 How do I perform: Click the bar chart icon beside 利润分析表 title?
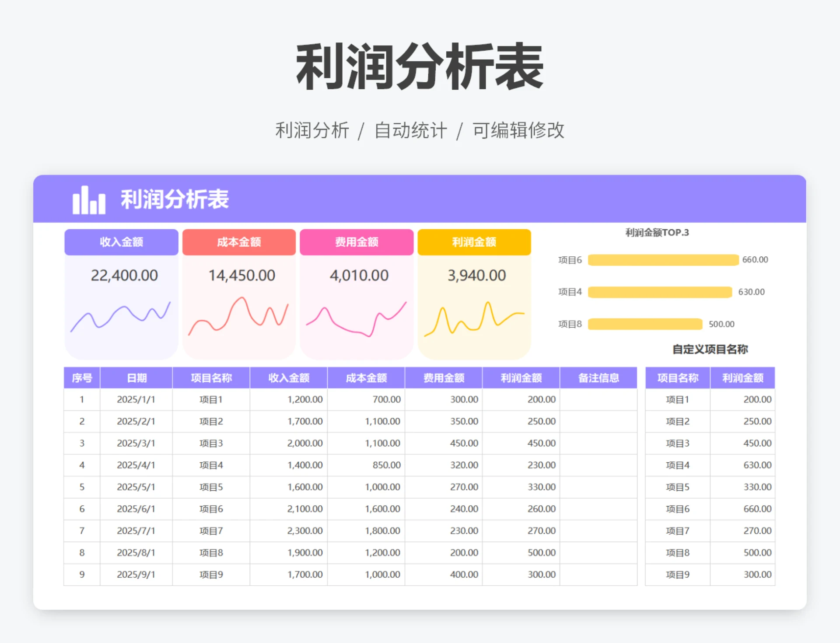pyautogui.click(x=89, y=199)
